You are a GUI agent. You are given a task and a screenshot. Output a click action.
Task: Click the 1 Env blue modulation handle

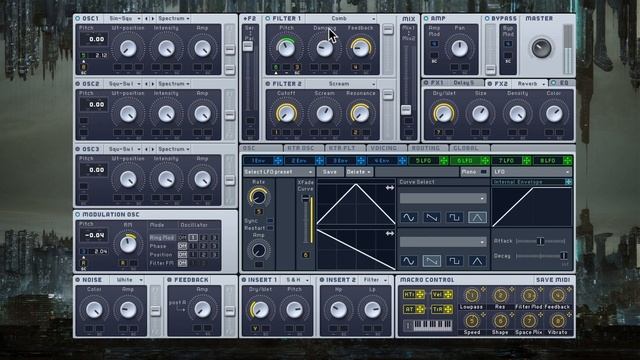(x=278, y=161)
